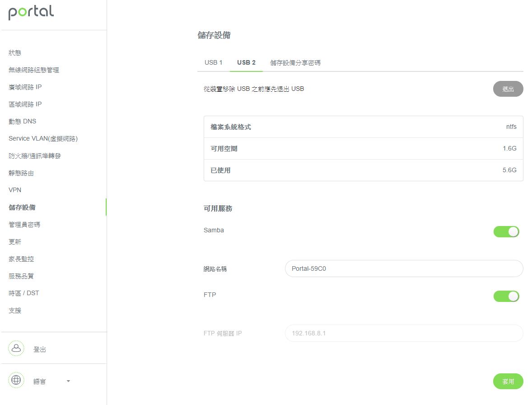Open 時區 / DST settings
Image resolution: width=532 pixels, height=405 pixels.
tap(24, 293)
